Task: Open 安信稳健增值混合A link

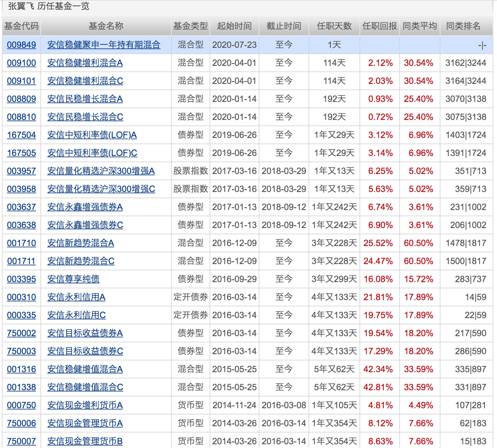Action: tap(85, 369)
